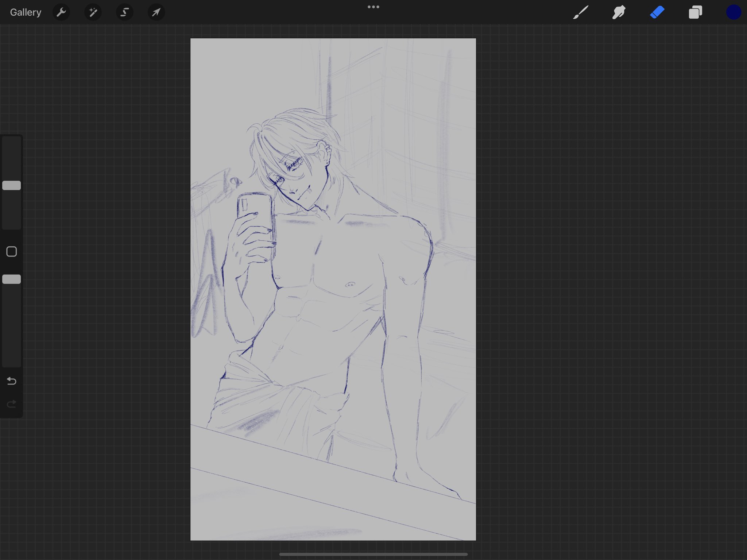Image resolution: width=747 pixels, height=560 pixels.
Task: Open the Adjustments magic wand menu
Action: [93, 12]
